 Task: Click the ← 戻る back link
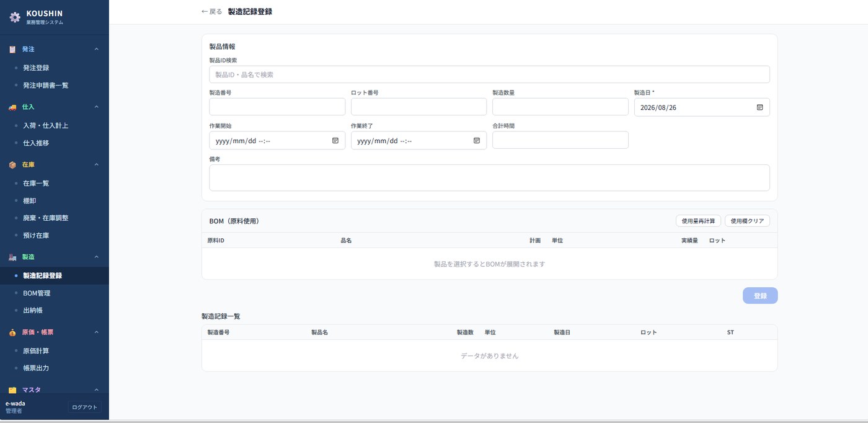point(211,12)
